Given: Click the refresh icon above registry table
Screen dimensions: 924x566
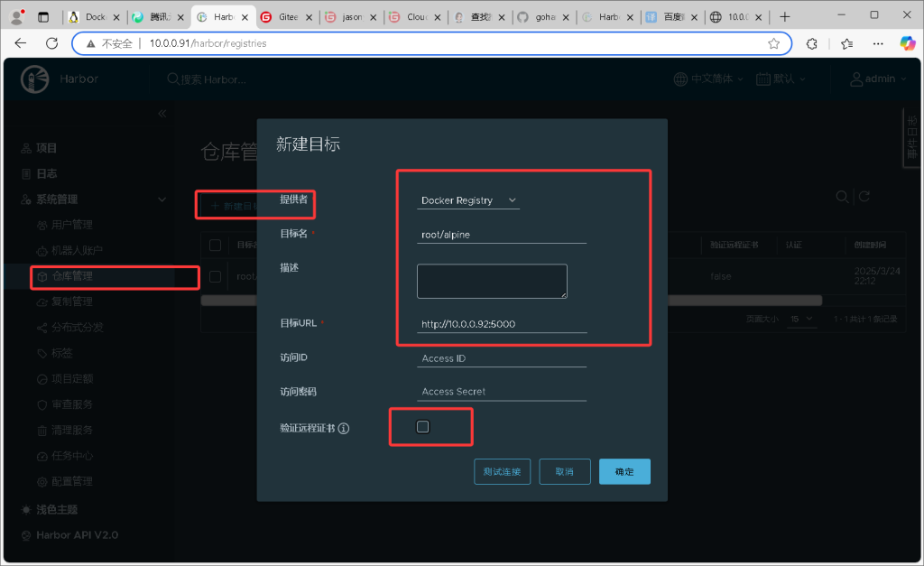Looking at the screenshot, I should click(x=864, y=197).
